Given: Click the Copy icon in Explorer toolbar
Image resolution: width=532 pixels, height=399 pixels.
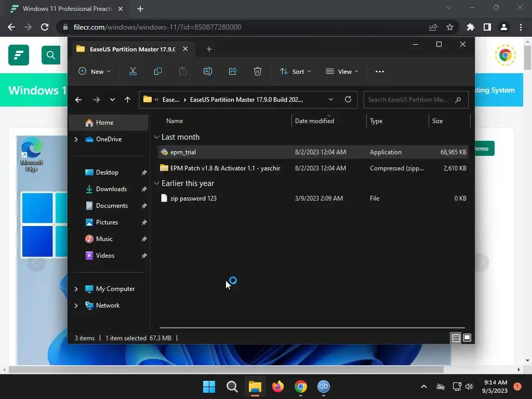Looking at the screenshot, I should (158, 71).
